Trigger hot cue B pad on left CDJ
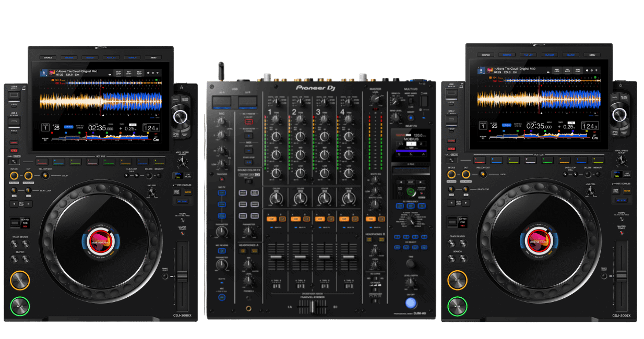644x339 pixels. click(59, 161)
